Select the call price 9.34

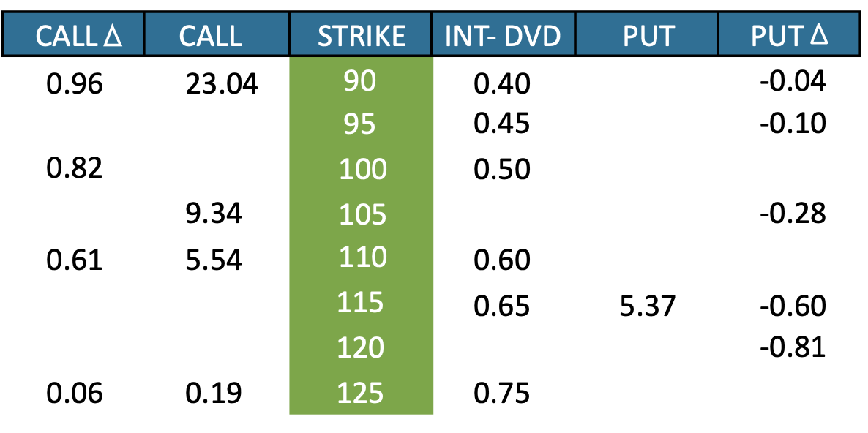pyautogui.click(x=214, y=214)
